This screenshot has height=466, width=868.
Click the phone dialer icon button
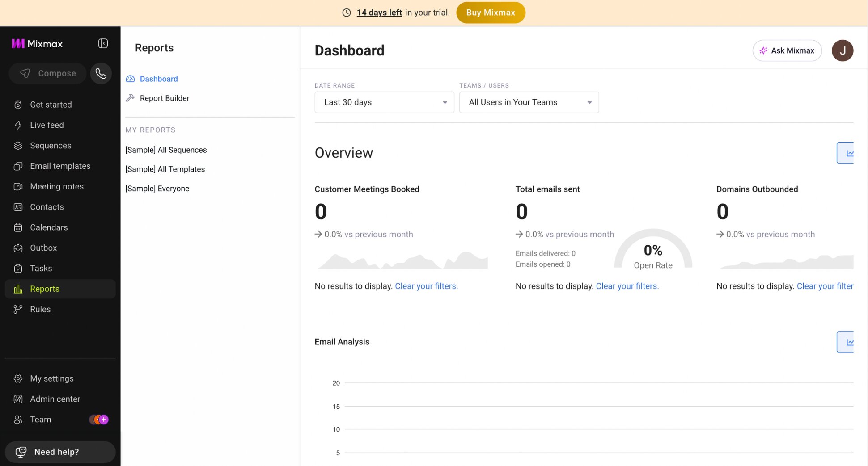click(x=101, y=73)
